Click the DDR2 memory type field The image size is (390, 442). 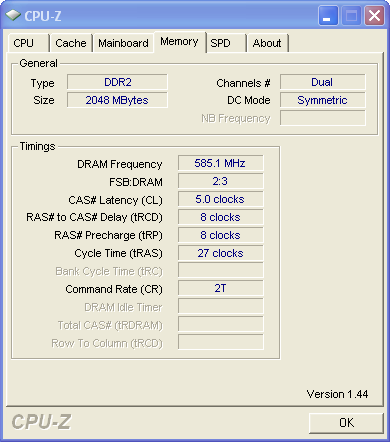(x=117, y=82)
